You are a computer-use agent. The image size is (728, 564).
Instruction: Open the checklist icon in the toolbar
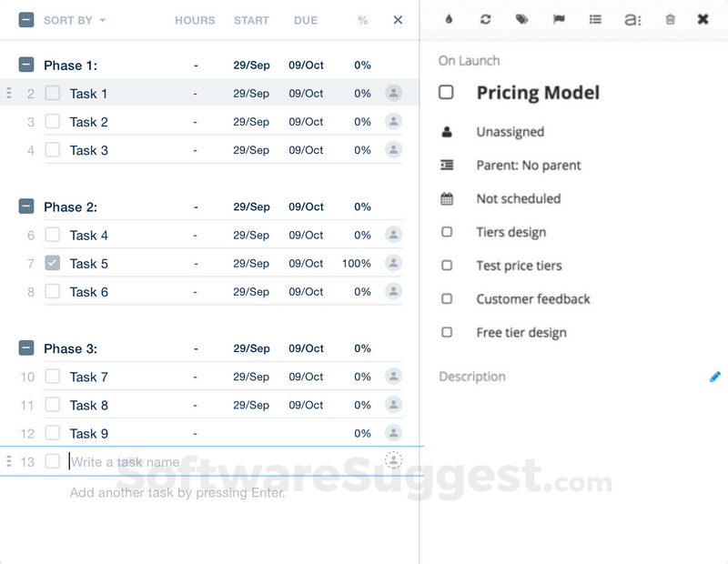(595, 18)
